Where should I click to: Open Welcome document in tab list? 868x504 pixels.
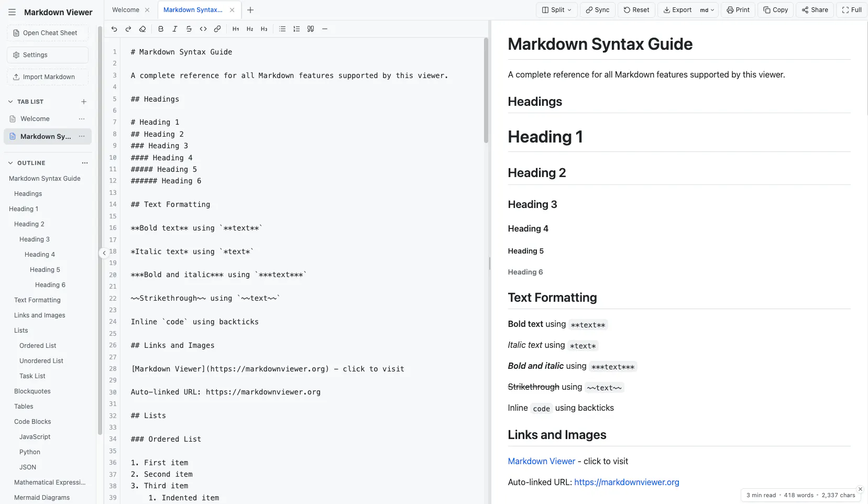pos(48,119)
